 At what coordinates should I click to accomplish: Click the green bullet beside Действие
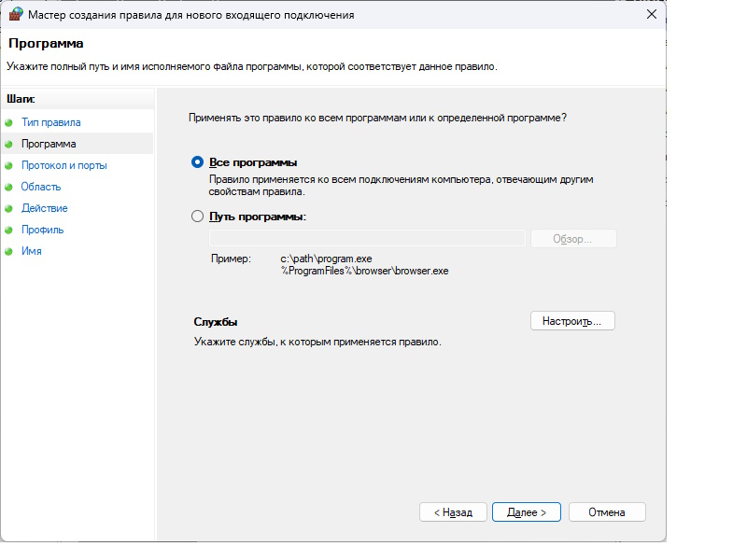[9, 208]
